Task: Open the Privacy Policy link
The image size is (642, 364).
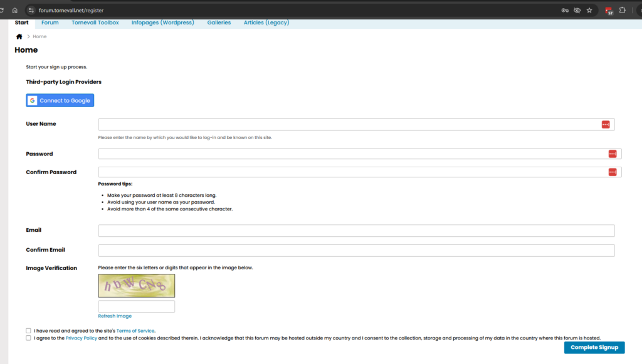Action: coord(81,338)
